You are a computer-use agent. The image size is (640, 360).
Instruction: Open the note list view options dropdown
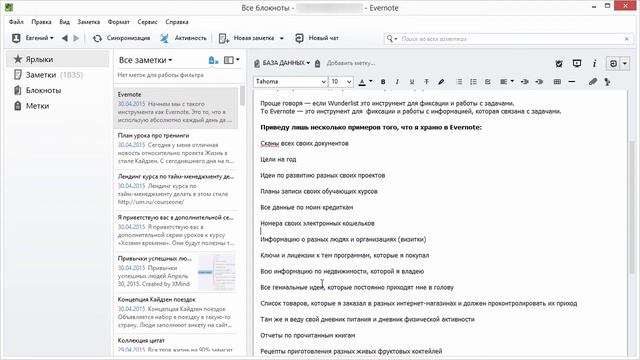coord(231,60)
